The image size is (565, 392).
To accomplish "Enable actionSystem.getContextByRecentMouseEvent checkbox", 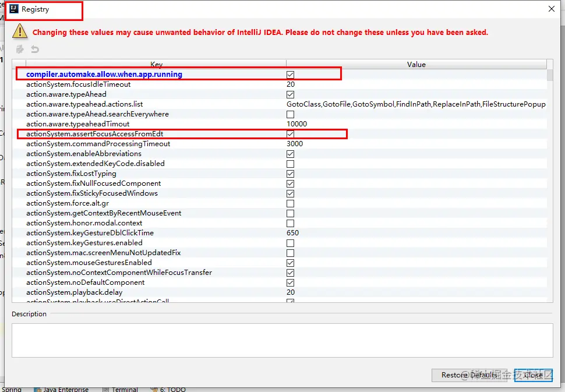I will 291,213.
